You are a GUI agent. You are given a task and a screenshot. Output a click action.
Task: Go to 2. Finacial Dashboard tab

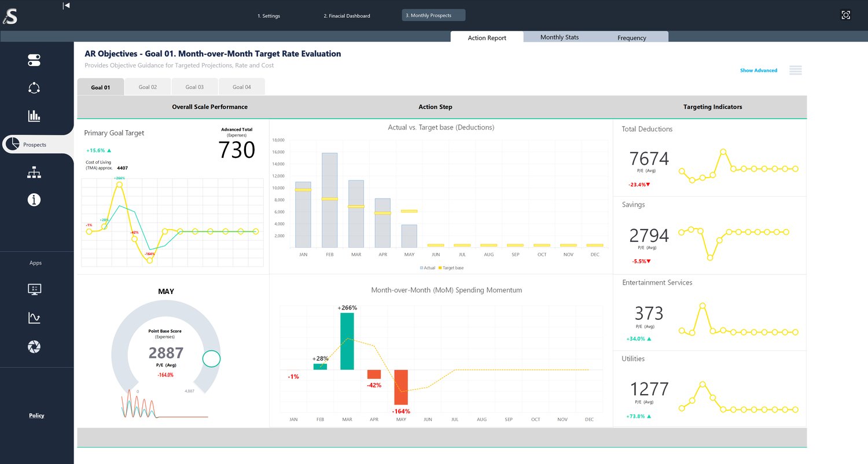tap(347, 16)
